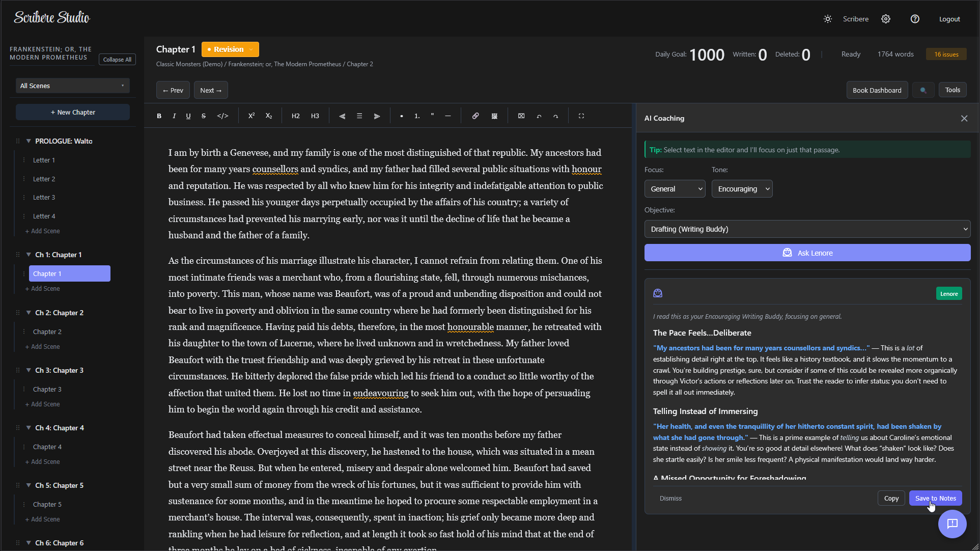980x551 pixels.
Task: Toggle bold formatting in editor toolbar
Action: (159, 116)
